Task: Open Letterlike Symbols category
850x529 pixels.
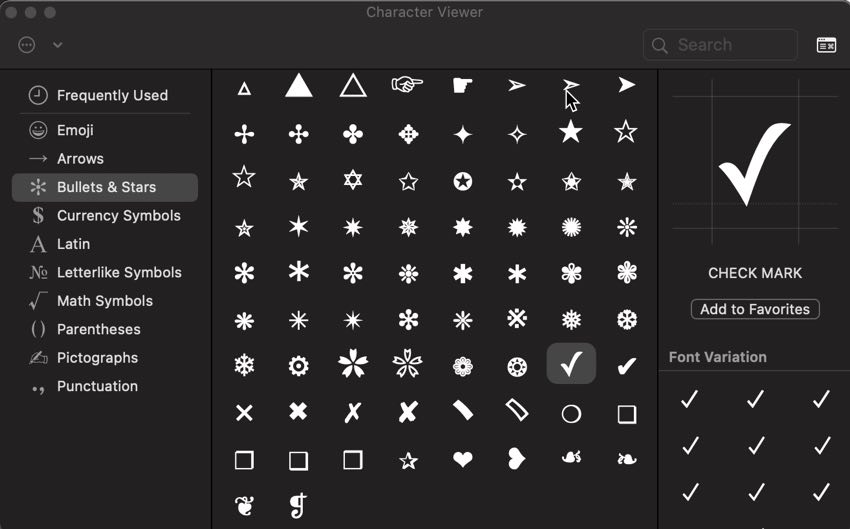Action: coord(105,273)
